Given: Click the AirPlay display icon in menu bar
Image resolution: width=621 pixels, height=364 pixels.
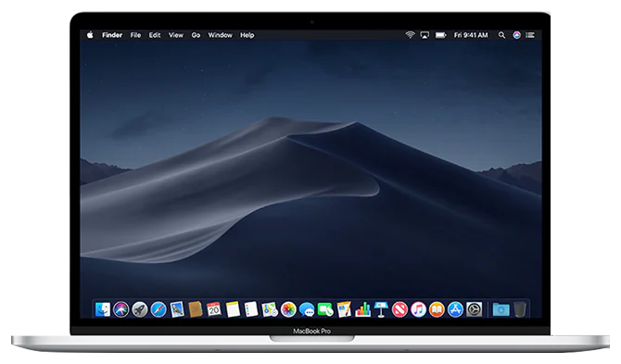Looking at the screenshot, I should pyautogui.click(x=425, y=35).
